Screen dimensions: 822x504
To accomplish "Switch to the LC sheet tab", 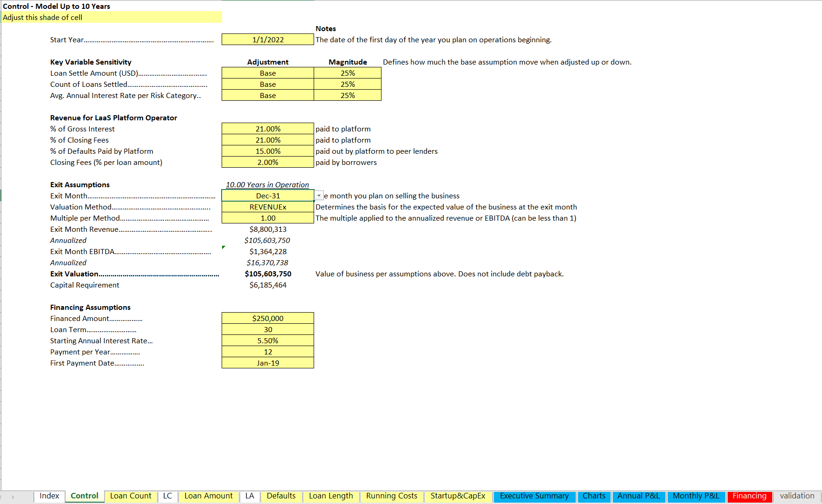I will click(168, 496).
